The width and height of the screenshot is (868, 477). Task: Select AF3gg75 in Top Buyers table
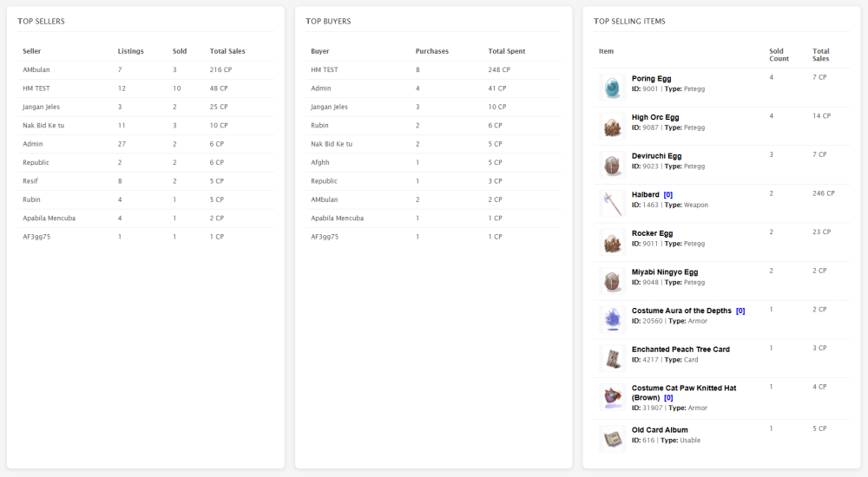tap(325, 236)
